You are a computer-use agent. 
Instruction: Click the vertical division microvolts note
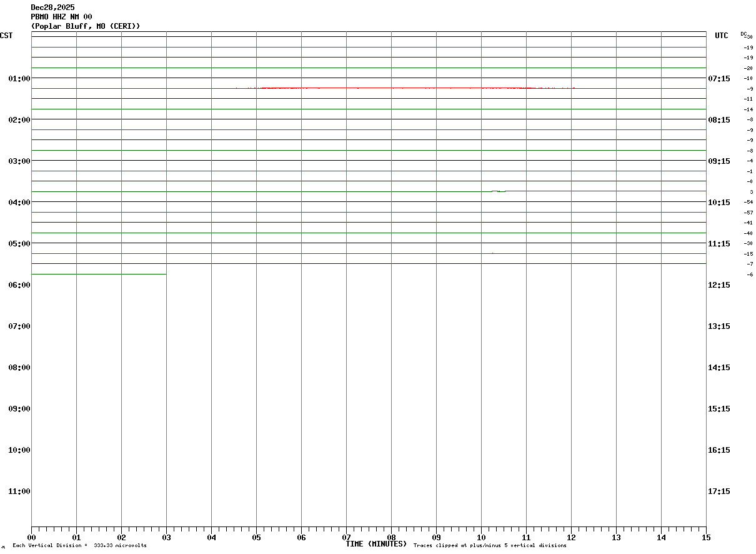pos(79,546)
